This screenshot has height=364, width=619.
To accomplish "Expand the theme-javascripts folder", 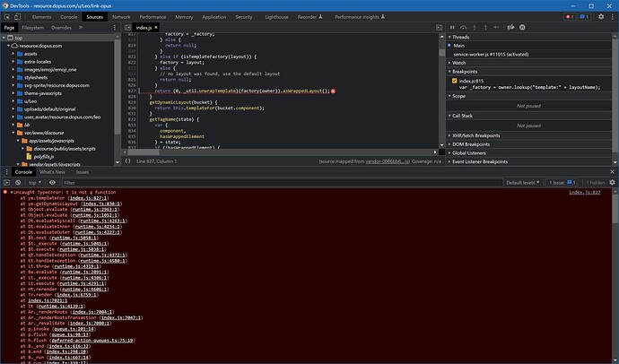I will point(13,93).
